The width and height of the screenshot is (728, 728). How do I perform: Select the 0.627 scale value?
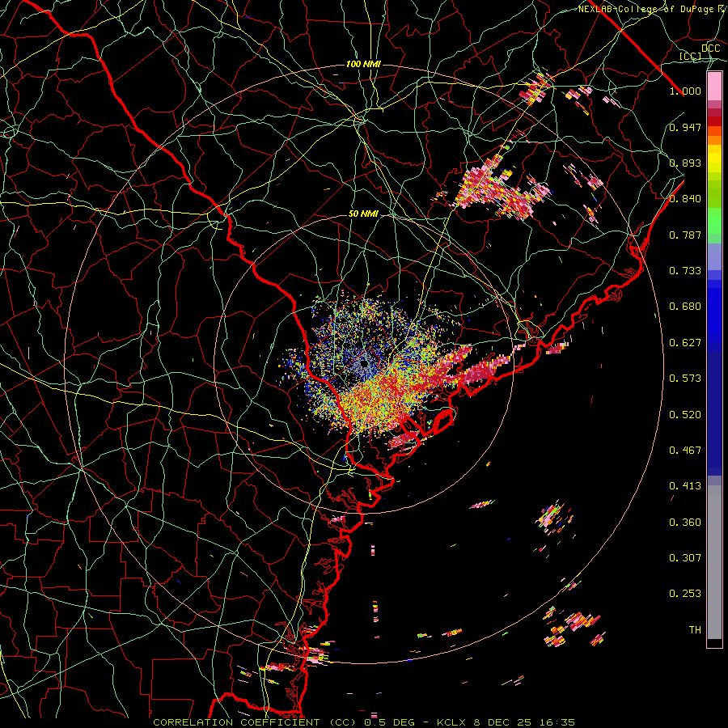685,342
